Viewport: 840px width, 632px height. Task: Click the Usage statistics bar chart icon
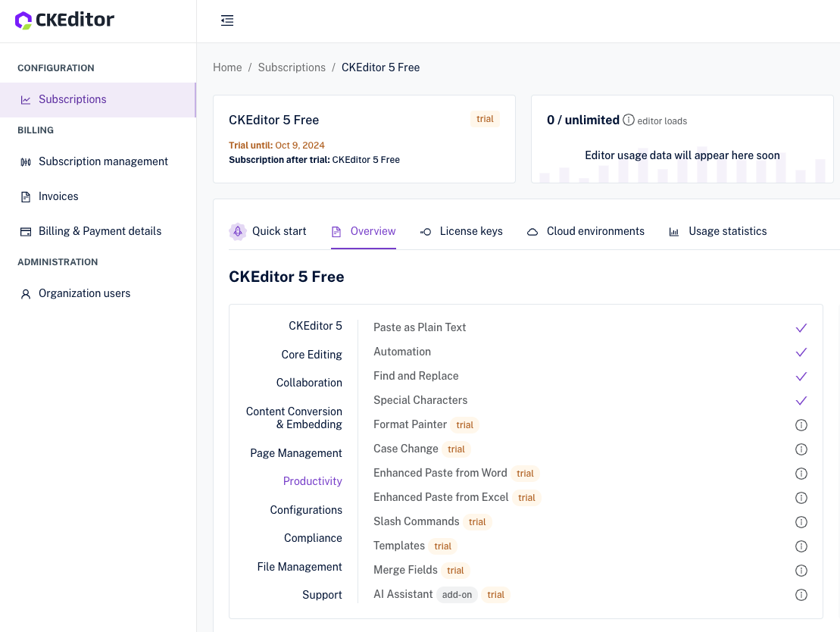[x=674, y=231]
